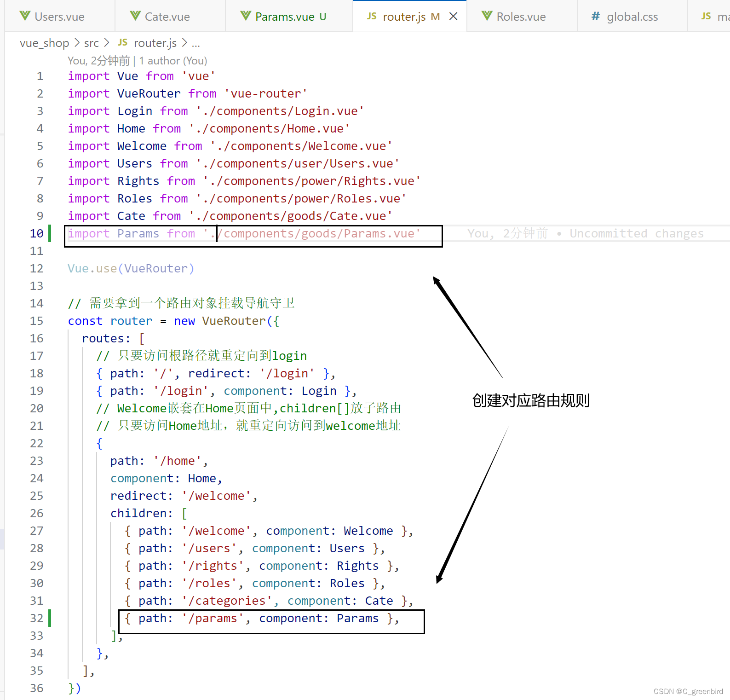Place cursor on 'Vue.use(VueRouter)' line

131,268
